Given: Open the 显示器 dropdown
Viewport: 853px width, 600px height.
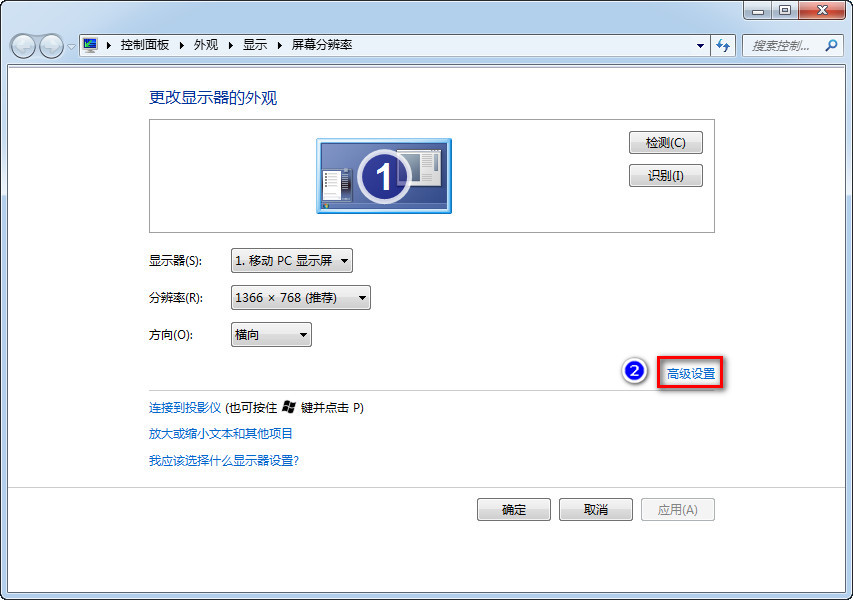Looking at the screenshot, I should (292, 261).
